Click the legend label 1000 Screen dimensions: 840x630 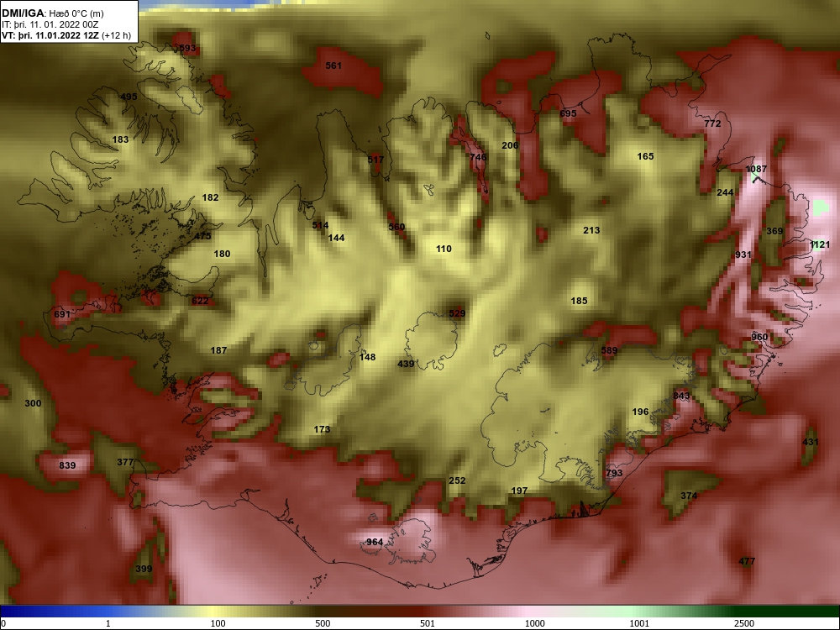[x=534, y=623]
